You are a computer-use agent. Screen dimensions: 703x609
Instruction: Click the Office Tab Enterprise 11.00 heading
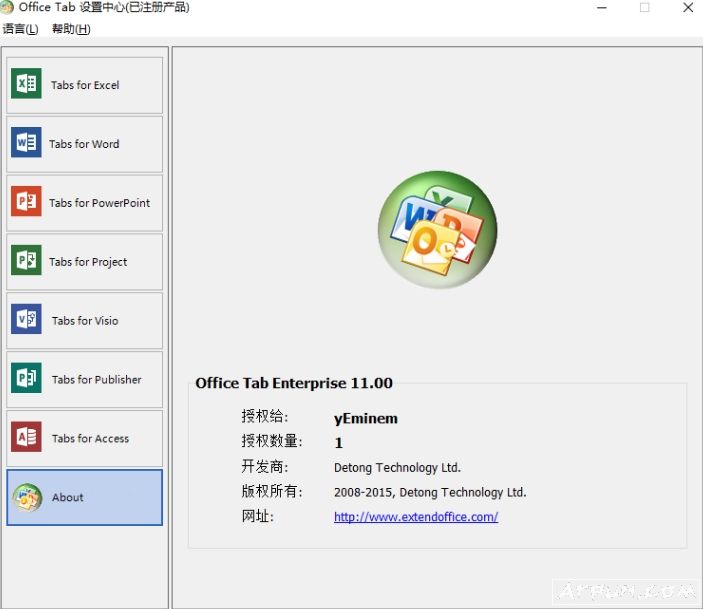294,383
